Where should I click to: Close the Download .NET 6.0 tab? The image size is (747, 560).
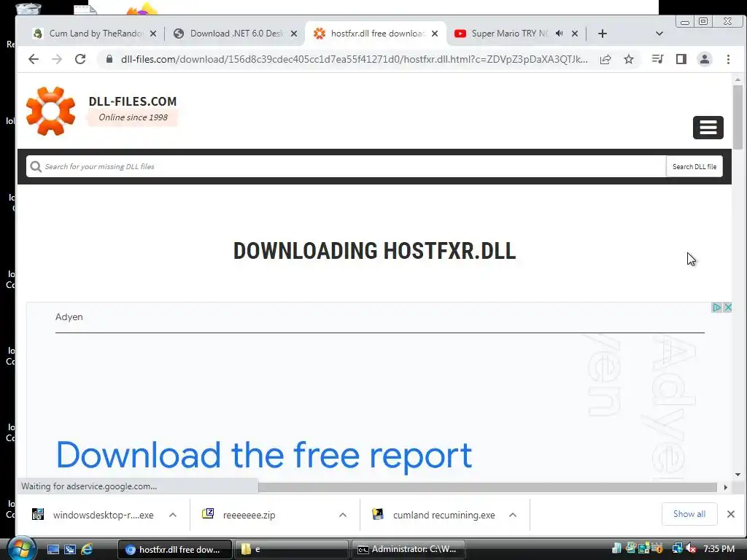click(294, 34)
